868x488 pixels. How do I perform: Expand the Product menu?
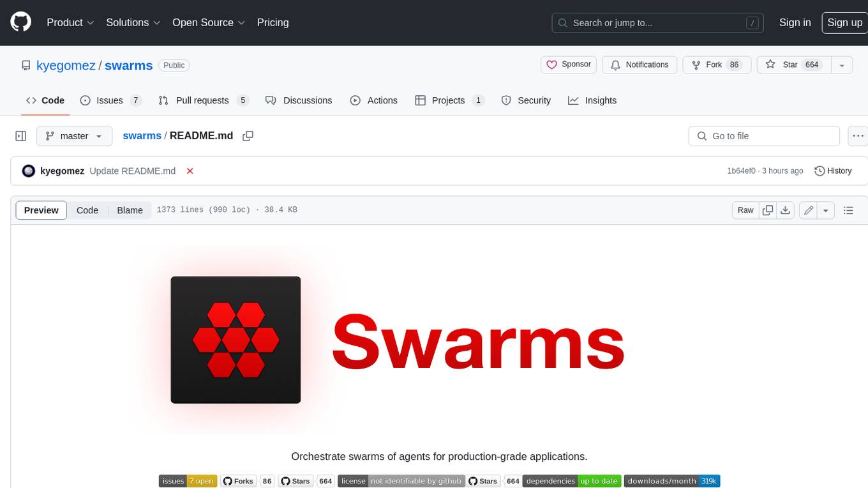(x=70, y=22)
